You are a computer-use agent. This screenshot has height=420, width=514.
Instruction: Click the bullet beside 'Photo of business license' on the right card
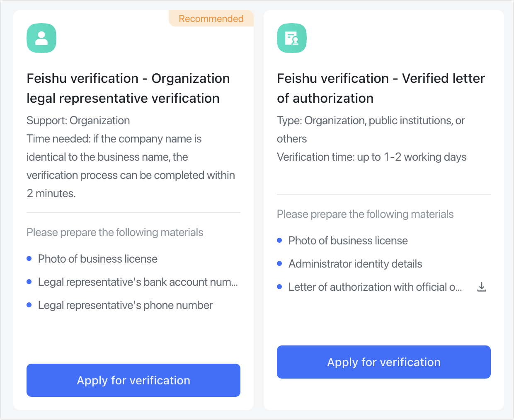pyautogui.click(x=280, y=240)
